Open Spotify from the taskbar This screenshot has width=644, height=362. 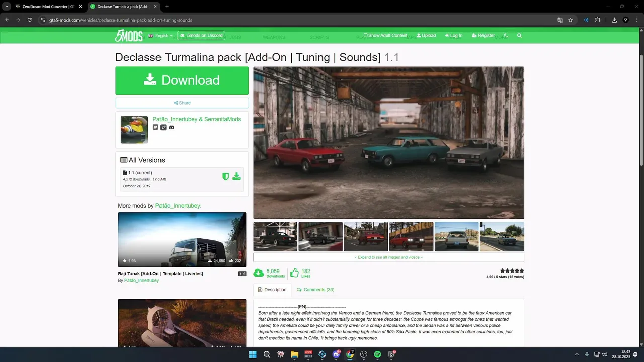pyautogui.click(x=377, y=354)
